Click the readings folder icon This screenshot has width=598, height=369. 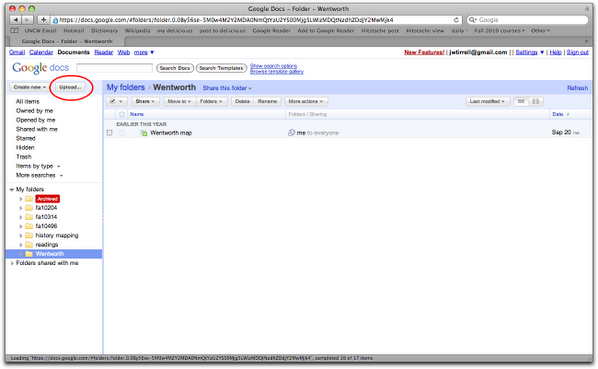pos(29,244)
